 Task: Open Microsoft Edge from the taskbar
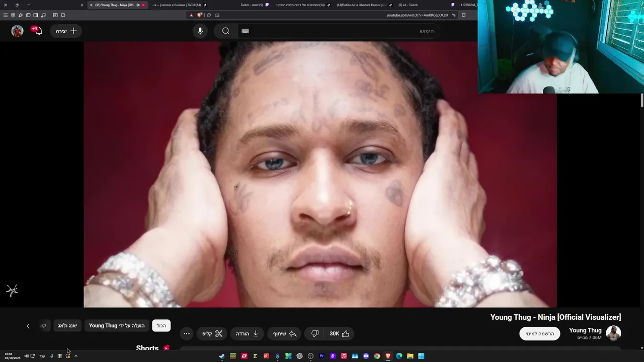coord(399,356)
